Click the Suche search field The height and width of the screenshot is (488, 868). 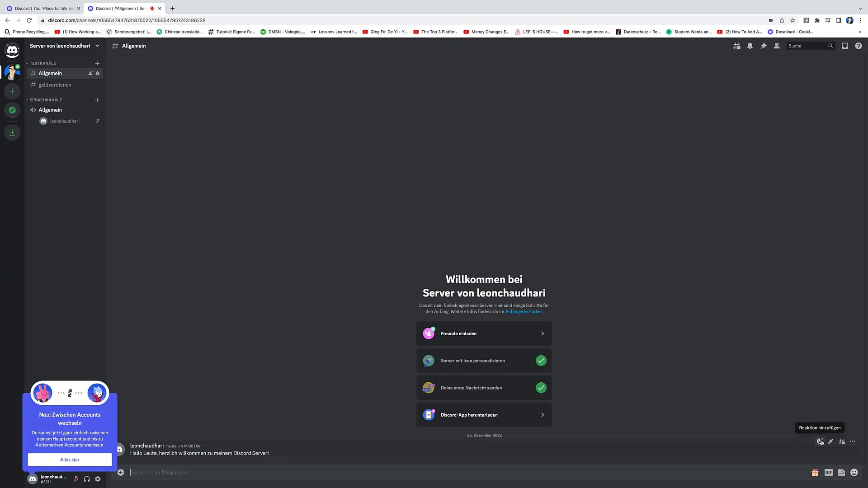click(x=810, y=46)
